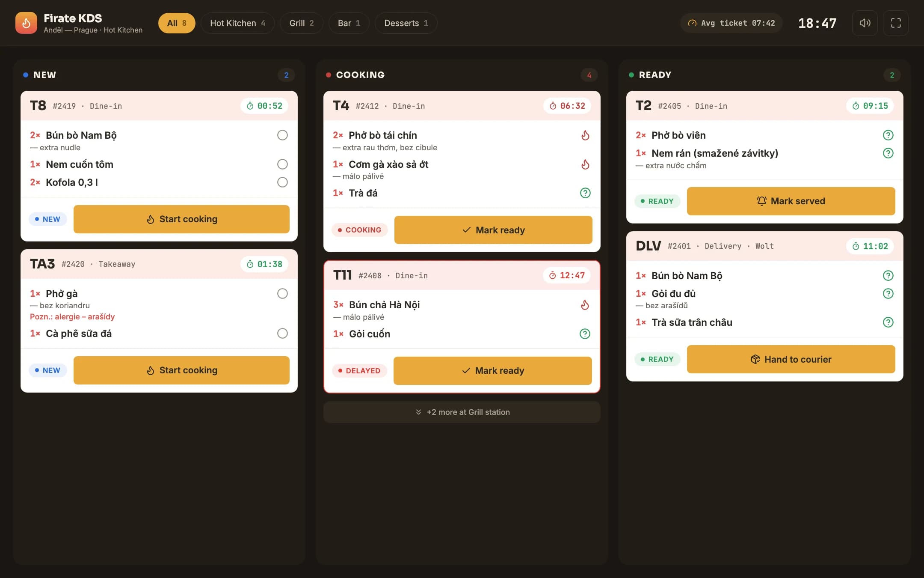The height and width of the screenshot is (578, 924).
Task: Expand +2 more at Grill station
Action: click(462, 412)
